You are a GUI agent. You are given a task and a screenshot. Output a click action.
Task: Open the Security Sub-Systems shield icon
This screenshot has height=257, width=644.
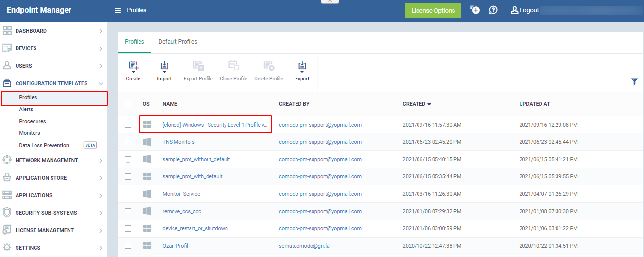[x=7, y=213]
